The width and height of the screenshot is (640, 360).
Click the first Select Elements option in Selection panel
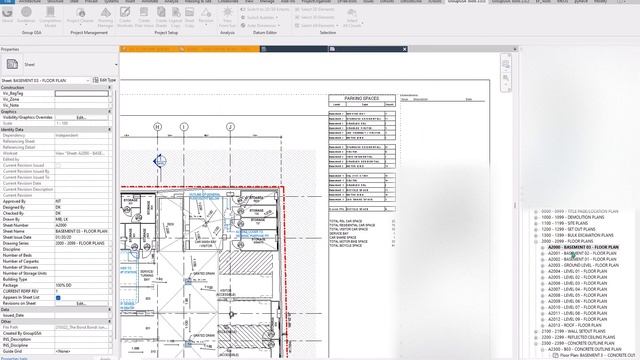315,9
